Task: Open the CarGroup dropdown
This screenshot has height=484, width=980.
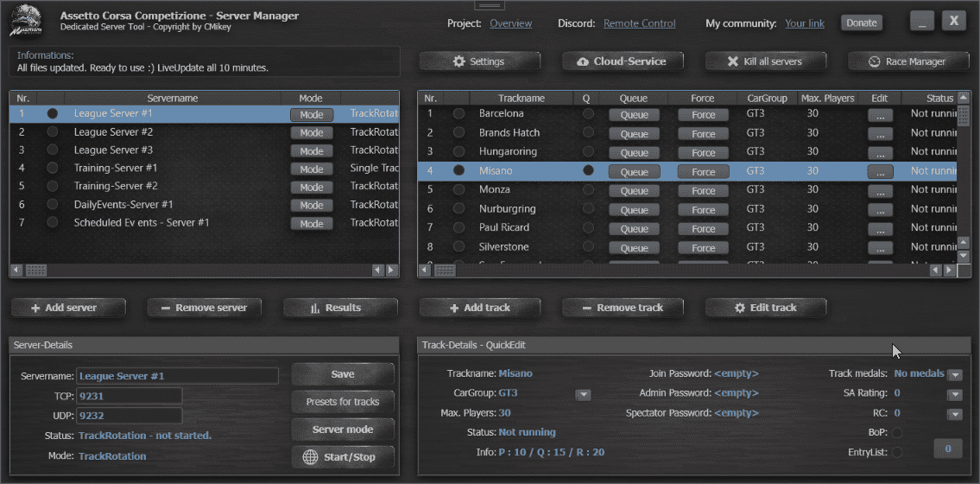Action: tap(583, 395)
